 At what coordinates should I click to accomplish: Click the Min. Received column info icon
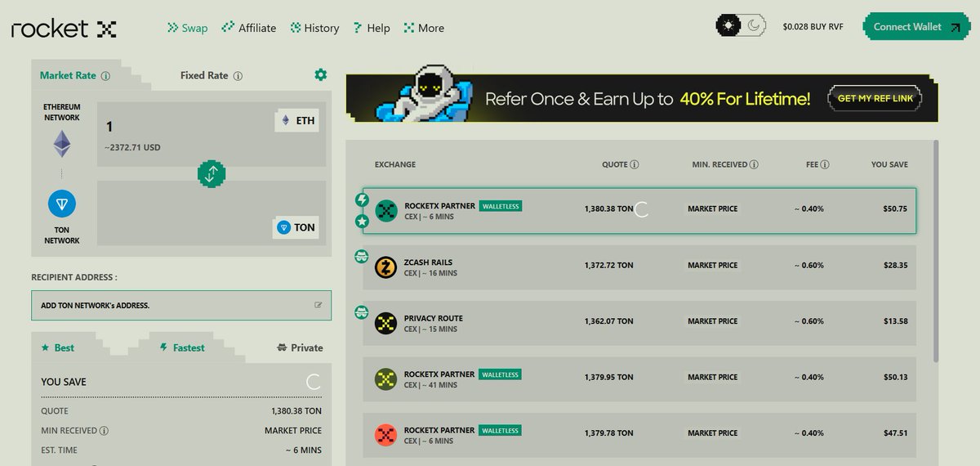pyautogui.click(x=754, y=164)
